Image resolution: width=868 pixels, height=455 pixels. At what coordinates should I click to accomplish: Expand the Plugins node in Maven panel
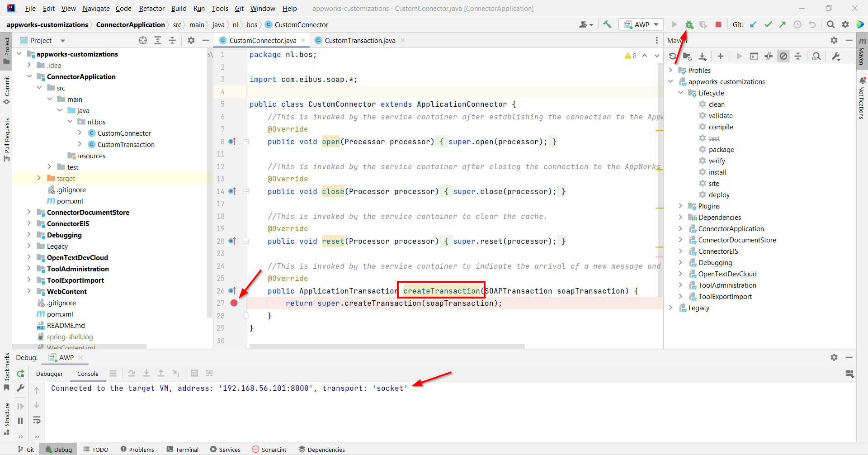[x=680, y=206]
